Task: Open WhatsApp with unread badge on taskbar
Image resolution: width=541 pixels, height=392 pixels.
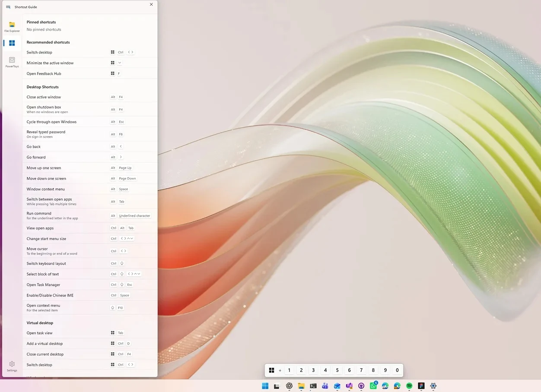Action: click(373, 386)
